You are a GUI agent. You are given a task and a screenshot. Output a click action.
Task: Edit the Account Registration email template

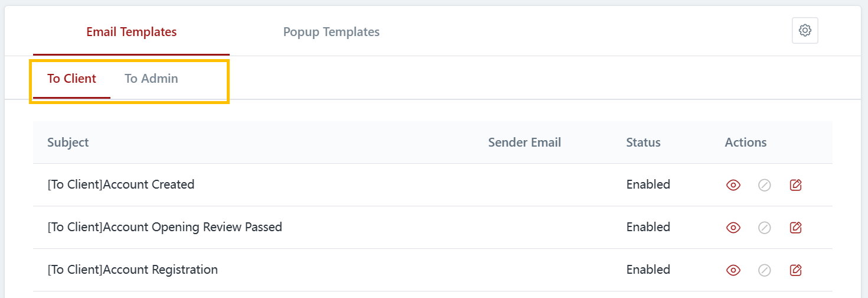pyautogui.click(x=796, y=270)
